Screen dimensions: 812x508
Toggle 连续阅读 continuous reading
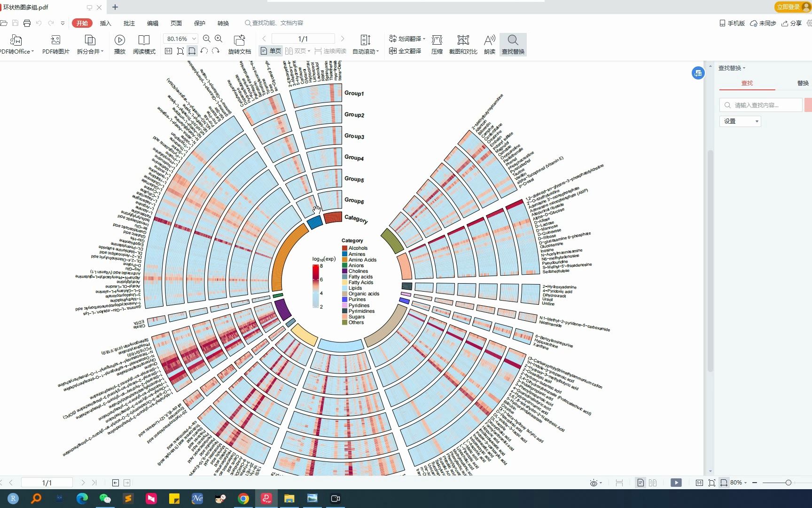[x=330, y=51]
